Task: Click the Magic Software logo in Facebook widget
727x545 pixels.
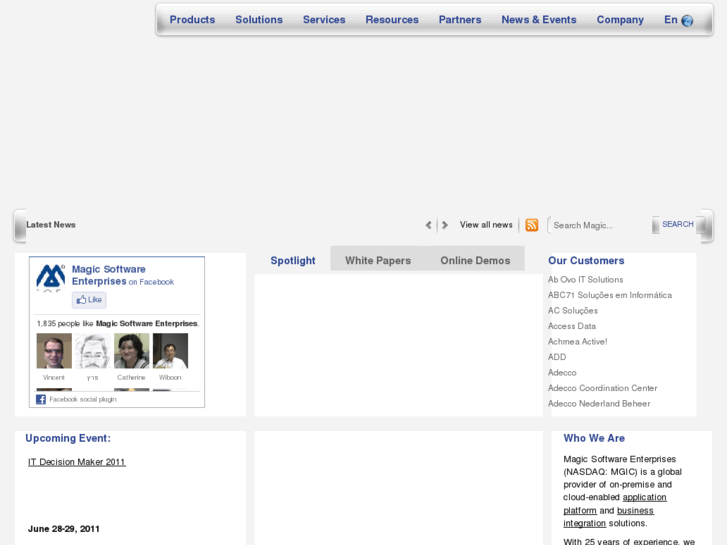Action: (x=51, y=277)
